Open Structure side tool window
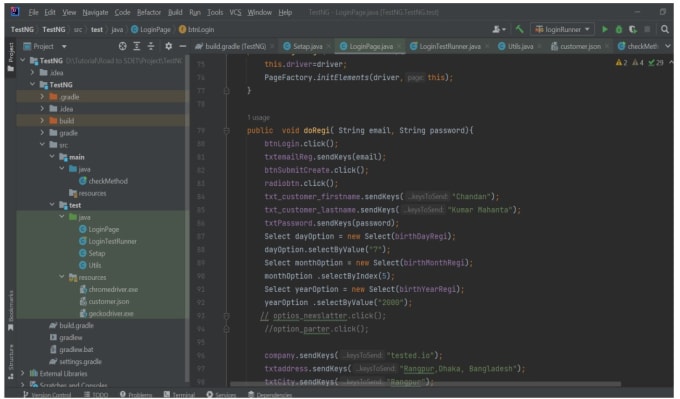This screenshot has height=399, width=680. click(11, 362)
